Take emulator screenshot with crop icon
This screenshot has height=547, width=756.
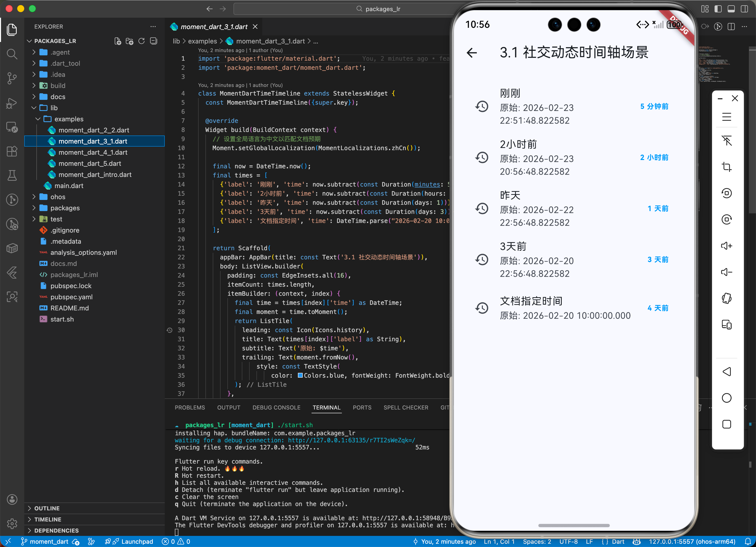pyautogui.click(x=726, y=167)
